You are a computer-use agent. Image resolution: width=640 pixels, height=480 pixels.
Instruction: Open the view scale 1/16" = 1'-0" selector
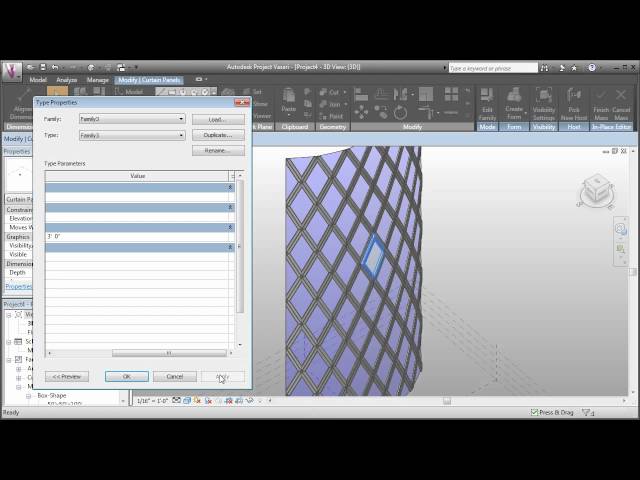tap(153, 401)
